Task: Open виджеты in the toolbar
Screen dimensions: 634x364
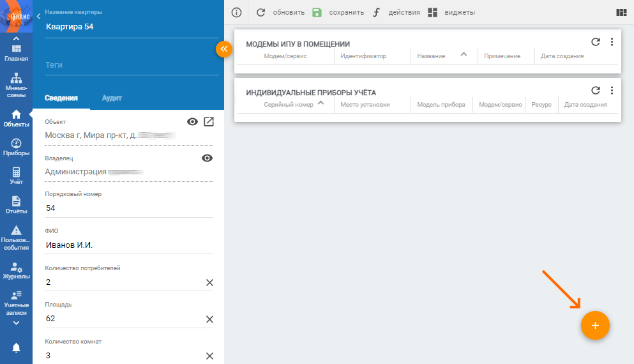Action: click(x=451, y=13)
